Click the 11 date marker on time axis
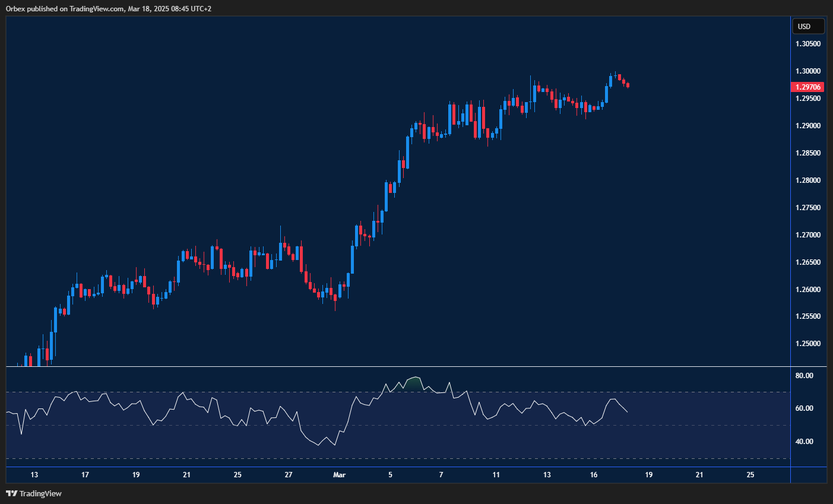Image resolution: width=833 pixels, height=504 pixels. click(496, 475)
